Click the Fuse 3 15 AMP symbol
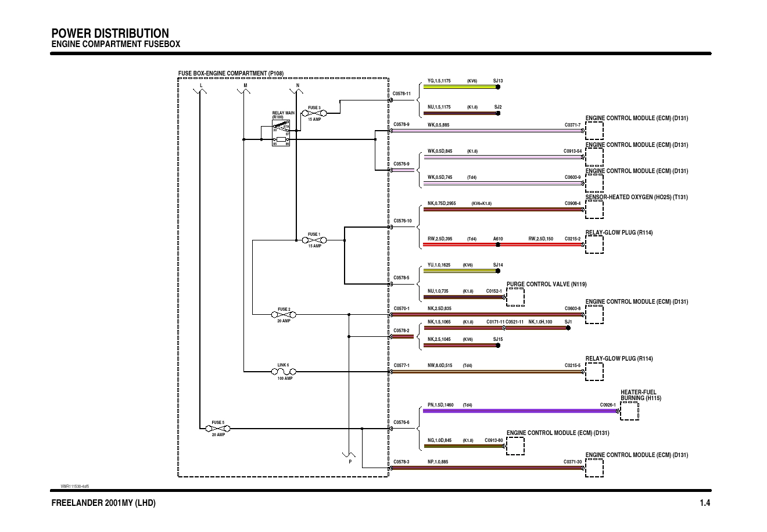The height and width of the screenshot is (532, 767). 314,113
